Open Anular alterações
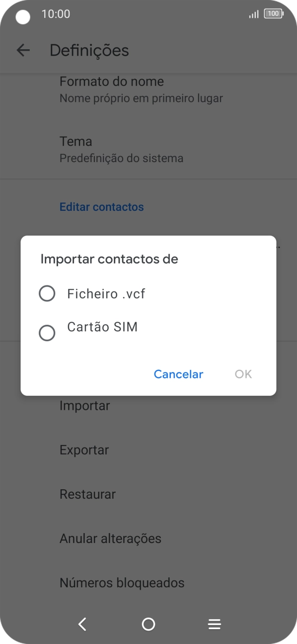The width and height of the screenshot is (297, 644). (x=110, y=538)
